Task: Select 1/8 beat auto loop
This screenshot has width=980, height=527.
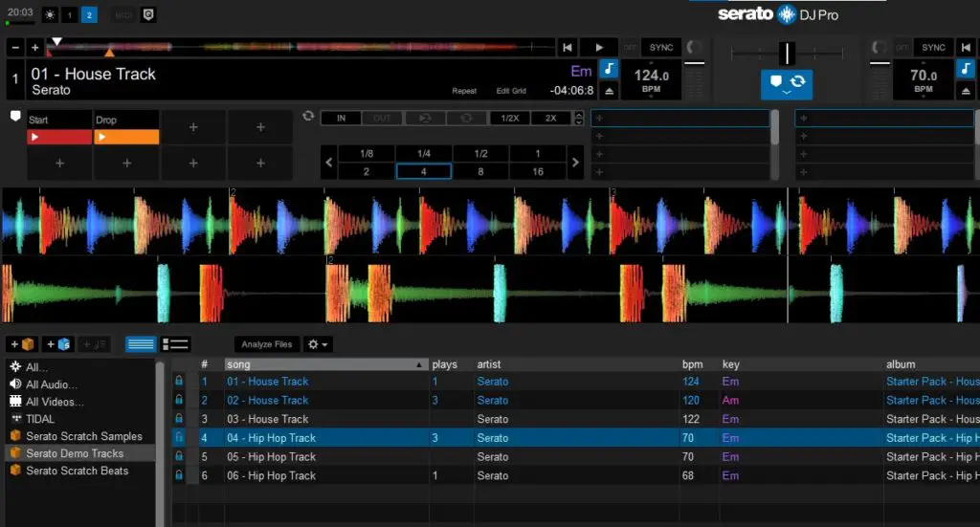Action: pyautogui.click(x=367, y=154)
